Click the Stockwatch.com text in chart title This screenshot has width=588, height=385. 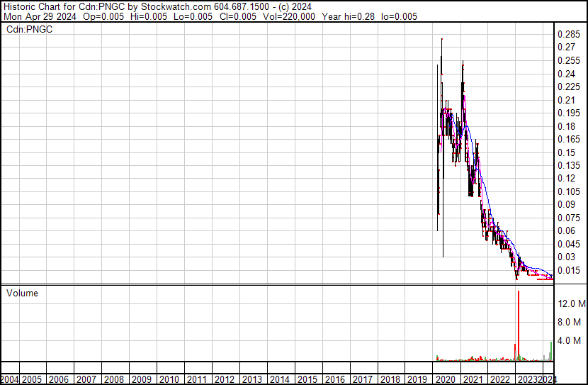click(x=176, y=7)
